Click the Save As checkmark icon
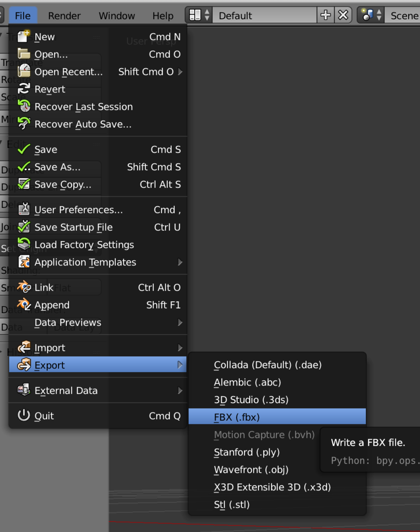Screen dimensions: 420x532 pyautogui.click(x=24, y=167)
